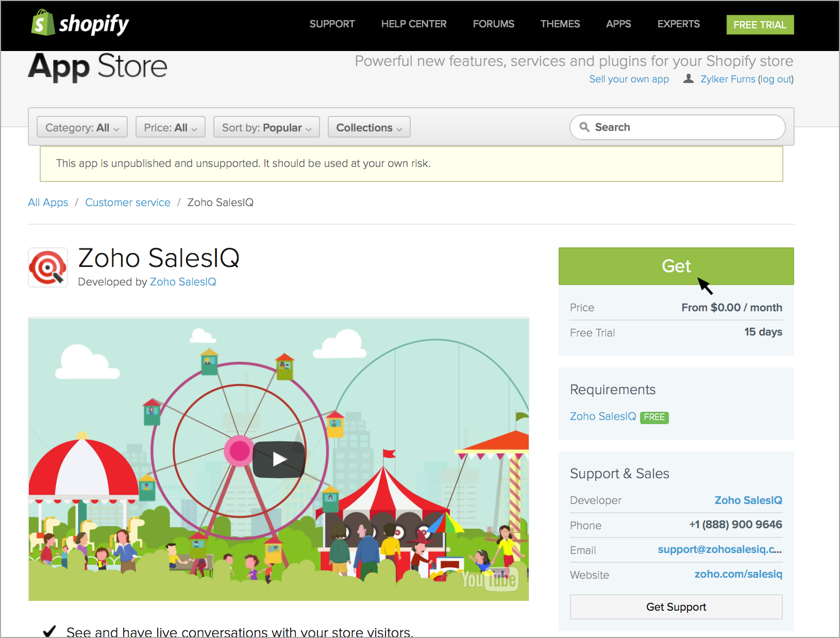The image size is (840, 638).
Task: Click Zoho SalesIQ developer link under title
Action: tap(183, 282)
